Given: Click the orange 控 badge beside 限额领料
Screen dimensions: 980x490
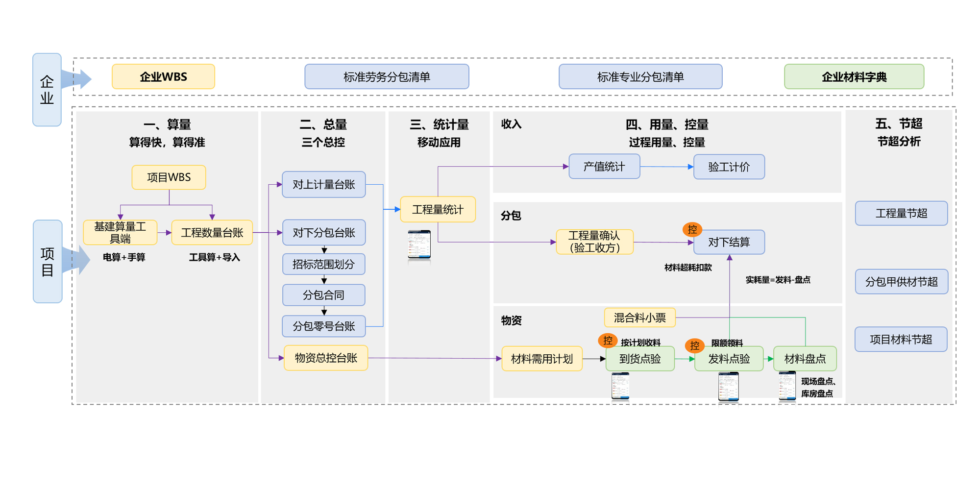Looking at the screenshot, I should click(x=694, y=346).
